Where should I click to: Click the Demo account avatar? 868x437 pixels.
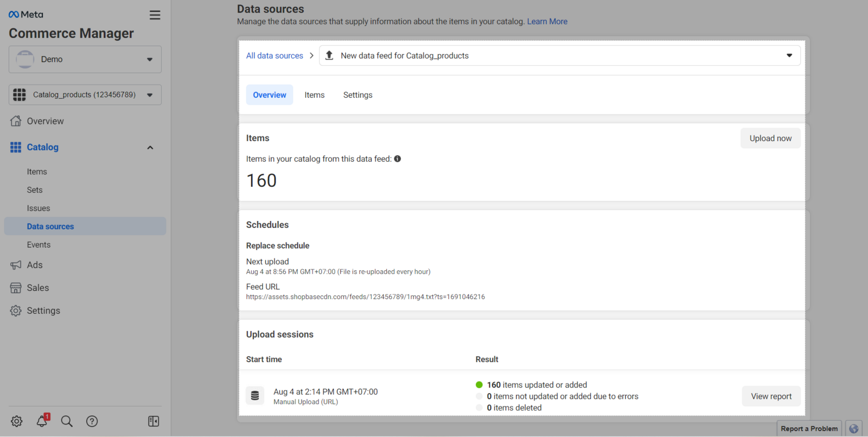coord(25,59)
